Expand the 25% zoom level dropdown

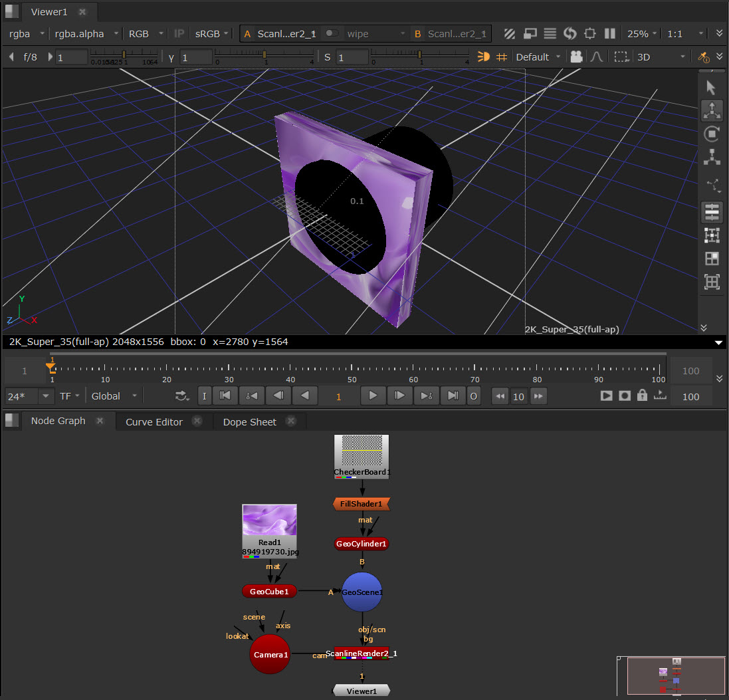(x=643, y=33)
